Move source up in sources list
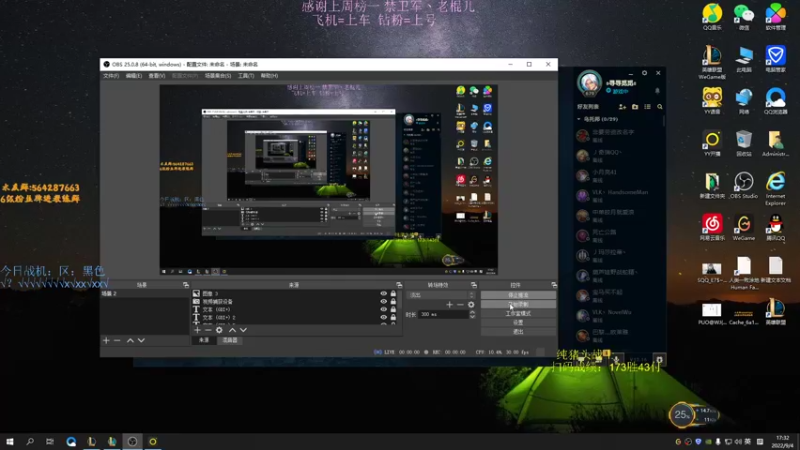 coord(232,330)
